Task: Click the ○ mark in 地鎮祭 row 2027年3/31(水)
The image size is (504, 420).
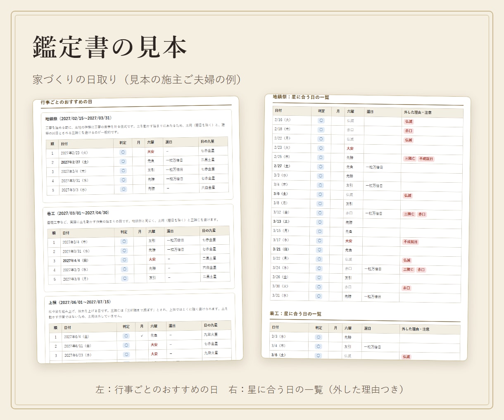Action: [123, 180]
